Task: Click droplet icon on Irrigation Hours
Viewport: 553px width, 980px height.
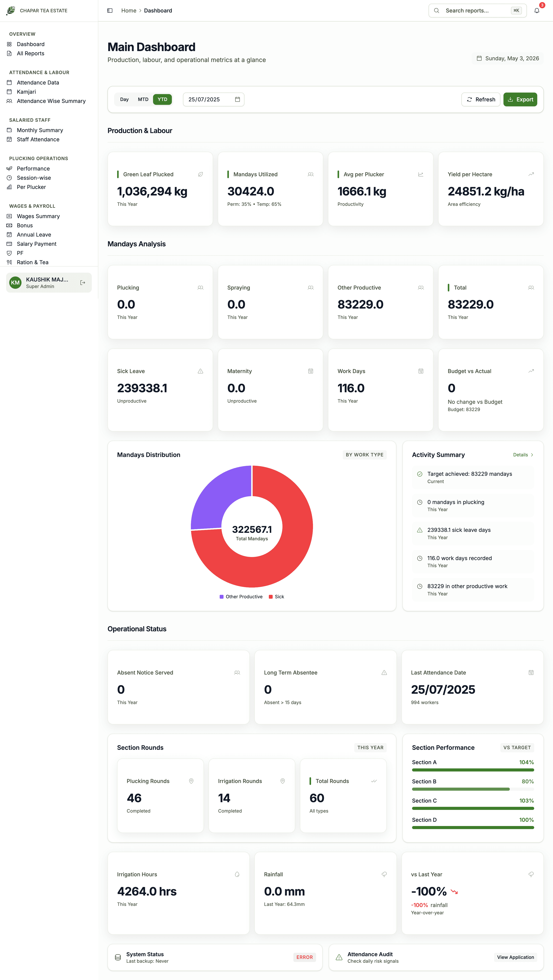Action: 237,875
